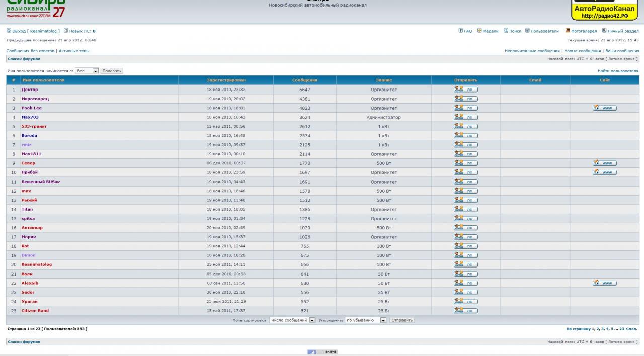Open the Медали (medals) page
The width and height of the screenshot is (644, 356).
coord(490,31)
